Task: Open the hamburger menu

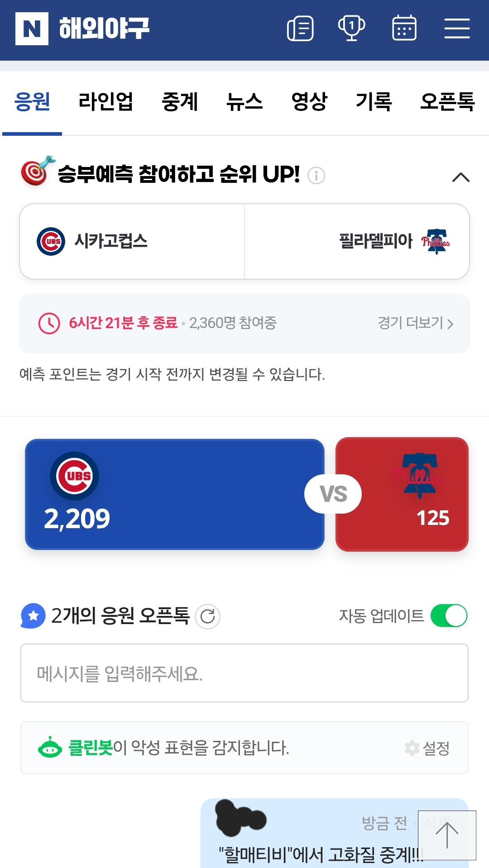Action: pos(457,29)
